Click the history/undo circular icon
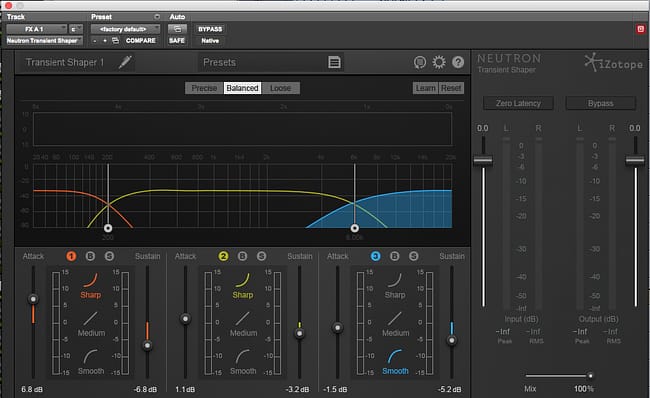This screenshot has width=650, height=398. coord(420,62)
